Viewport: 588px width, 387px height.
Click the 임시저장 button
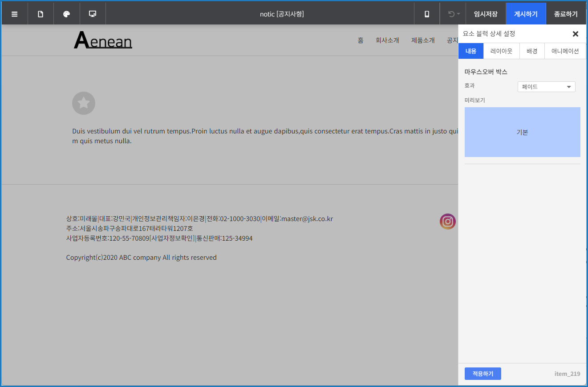pyautogui.click(x=486, y=14)
